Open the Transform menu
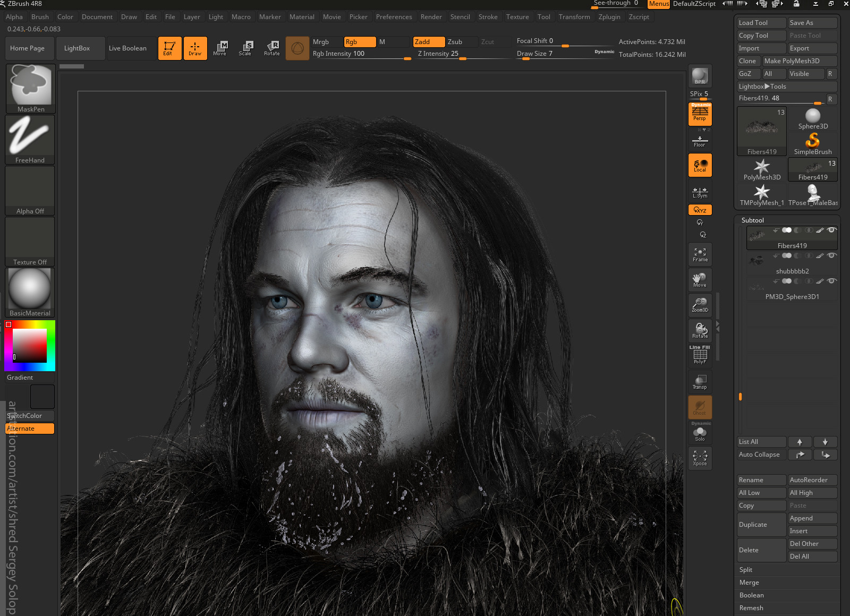Image resolution: width=850 pixels, height=616 pixels. (x=574, y=17)
